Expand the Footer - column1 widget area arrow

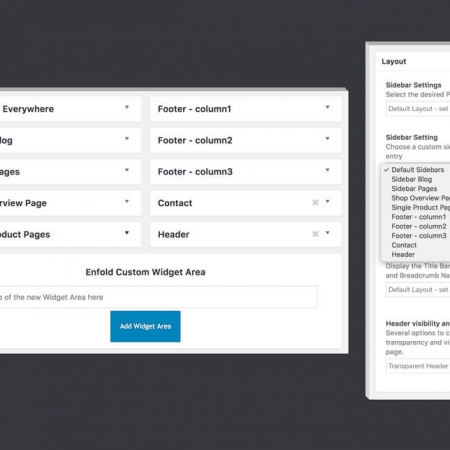(327, 107)
